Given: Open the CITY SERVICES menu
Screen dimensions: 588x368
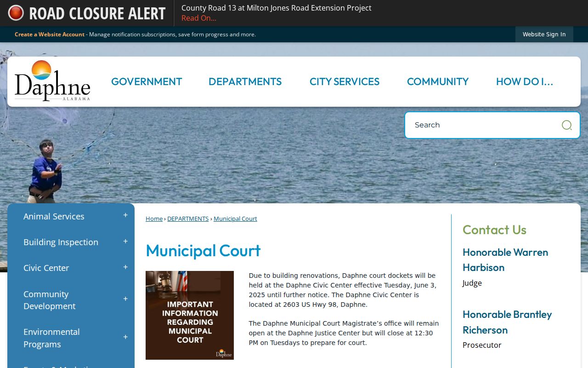Looking at the screenshot, I should (345, 81).
